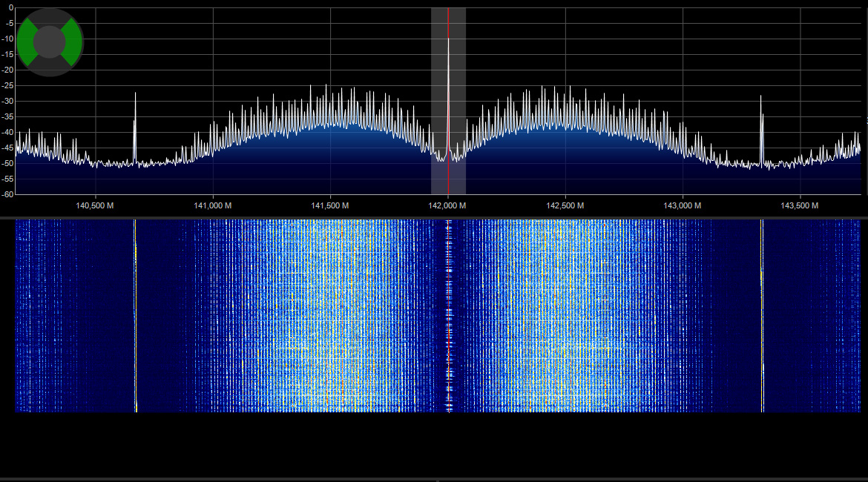Click the 0 dB scale label
868x482 pixels.
[x=11, y=7]
